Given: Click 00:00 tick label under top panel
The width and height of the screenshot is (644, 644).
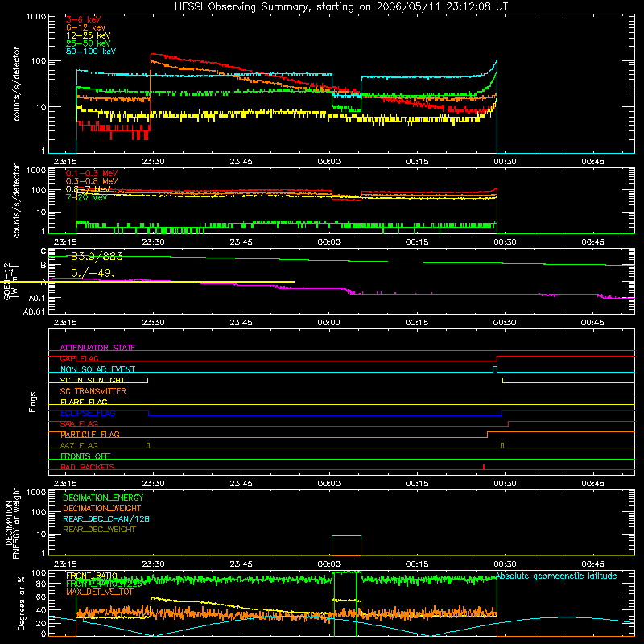Looking at the screenshot, I should [x=329, y=162].
